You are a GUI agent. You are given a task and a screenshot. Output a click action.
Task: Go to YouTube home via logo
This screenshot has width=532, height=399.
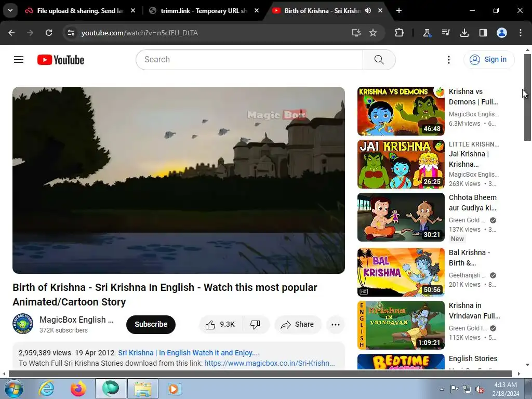(x=61, y=60)
